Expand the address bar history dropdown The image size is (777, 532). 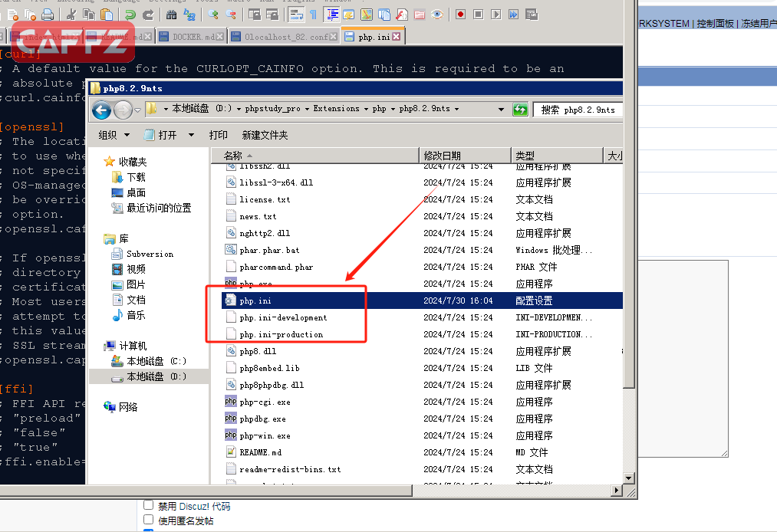click(x=502, y=110)
